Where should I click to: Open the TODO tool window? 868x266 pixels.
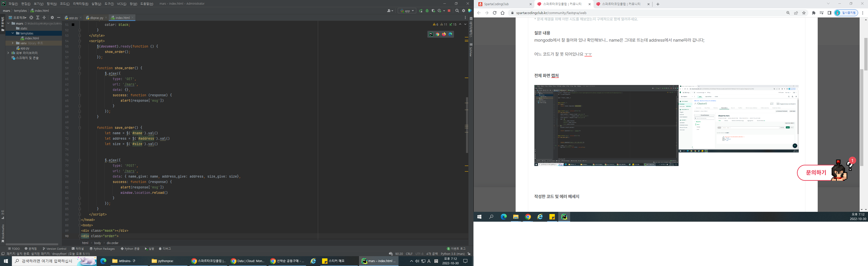(14, 249)
